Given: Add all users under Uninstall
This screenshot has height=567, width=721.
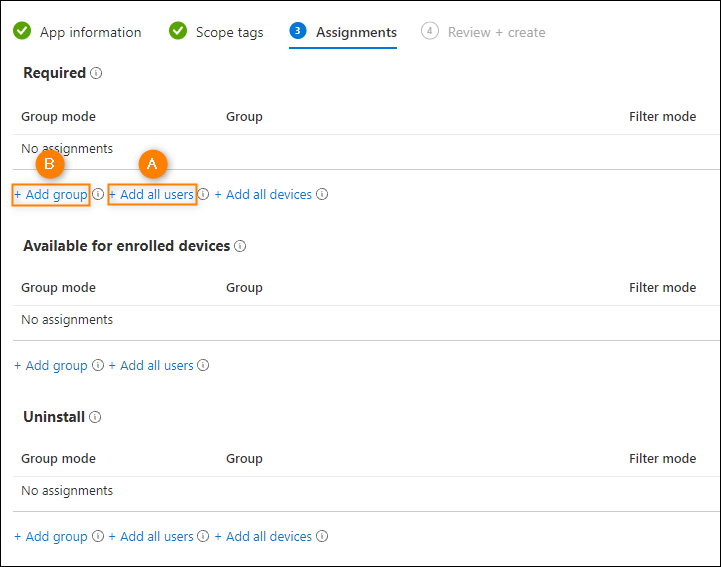Looking at the screenshot, I should point(152,537).
